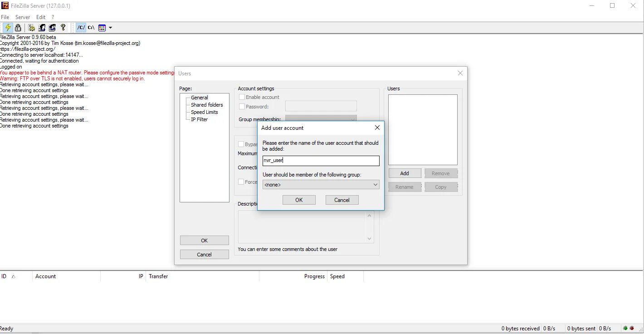Click the Remove button under the Users list

pos(440,173)
